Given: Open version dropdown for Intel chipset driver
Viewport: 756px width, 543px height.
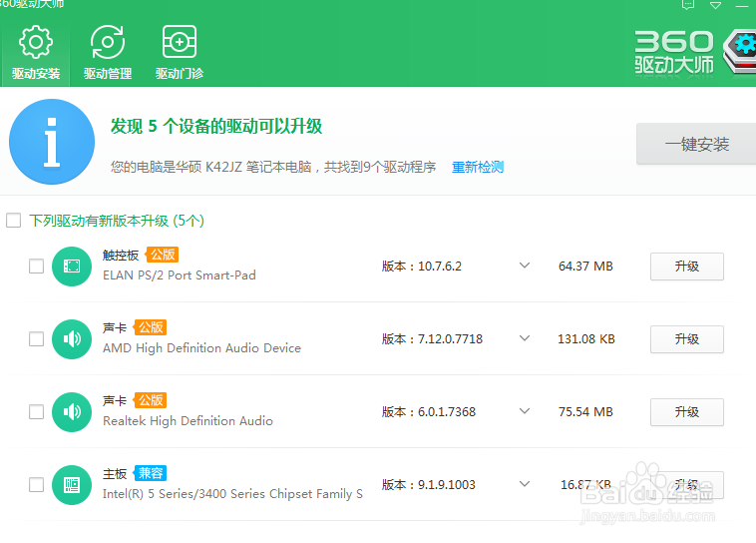Looking at the screenshot, I should tap(524, 485).
